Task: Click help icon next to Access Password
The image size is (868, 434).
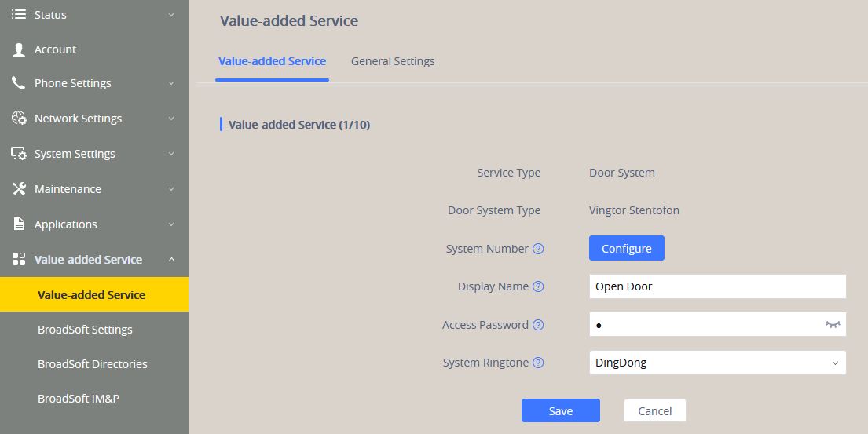Action: coord(538,325)
